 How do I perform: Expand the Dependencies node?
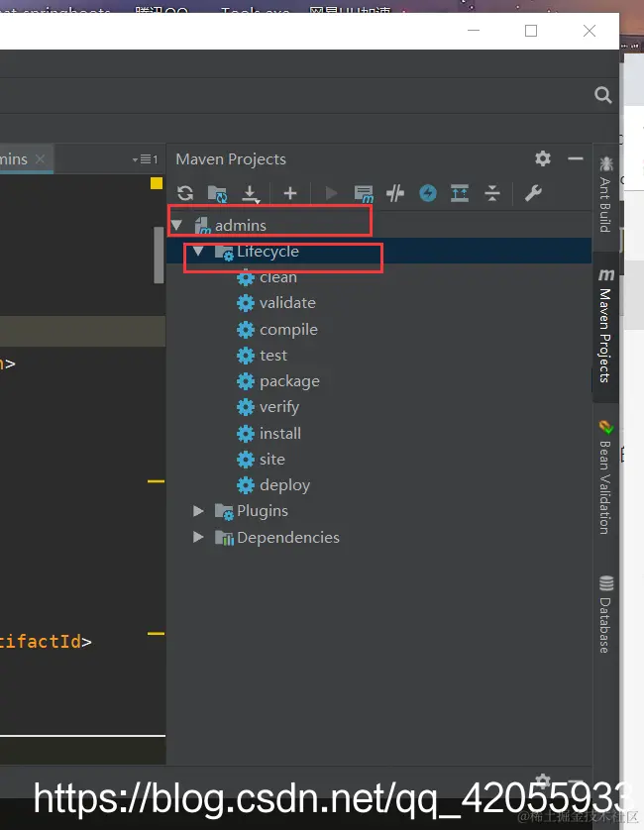tap(198, 537)
